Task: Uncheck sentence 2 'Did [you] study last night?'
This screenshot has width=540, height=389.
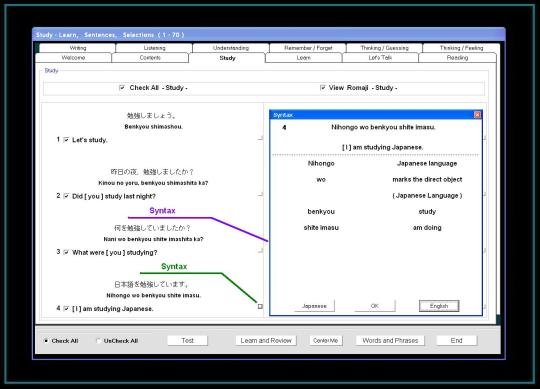Action: tap(66, 196)
